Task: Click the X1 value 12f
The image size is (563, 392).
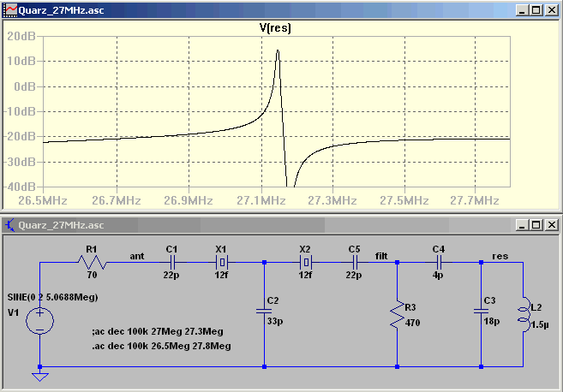Action: (221, 275)
